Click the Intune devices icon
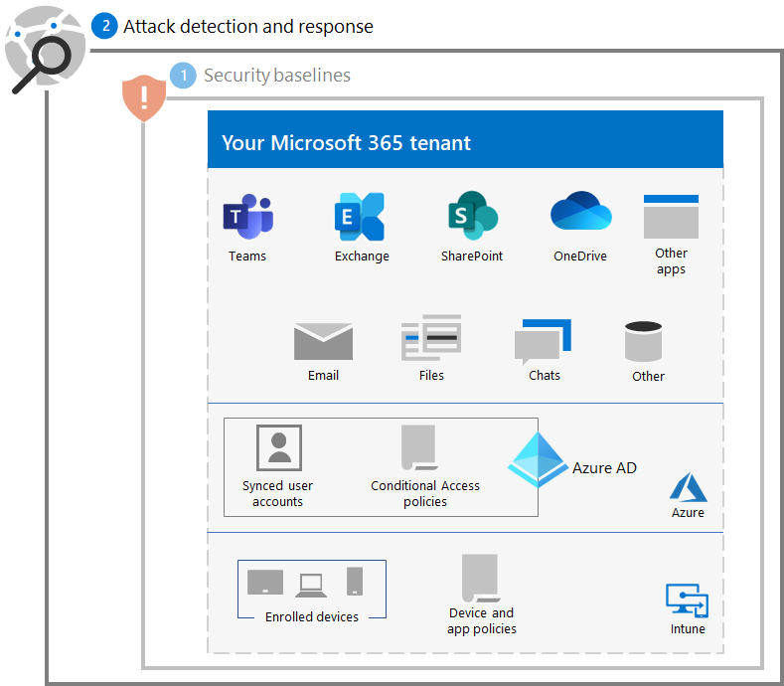This screenshot has height=686, width=784. coord(687,600)
